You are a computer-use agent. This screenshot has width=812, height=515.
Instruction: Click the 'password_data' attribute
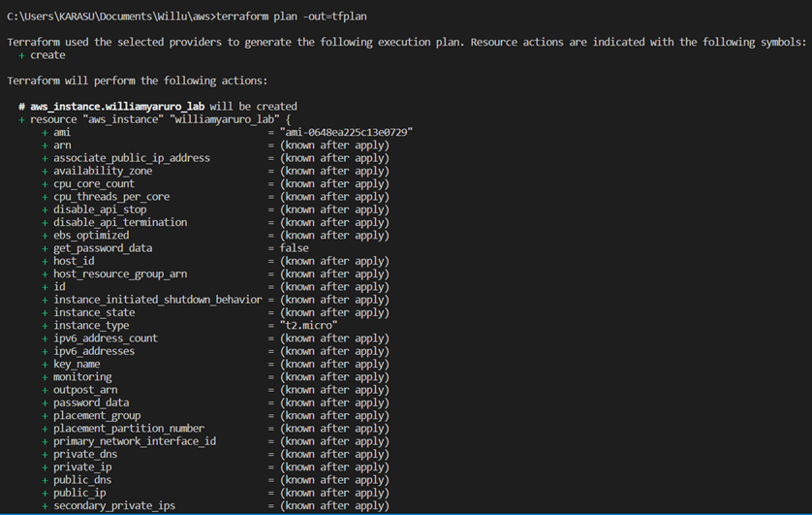coord(91,402)
